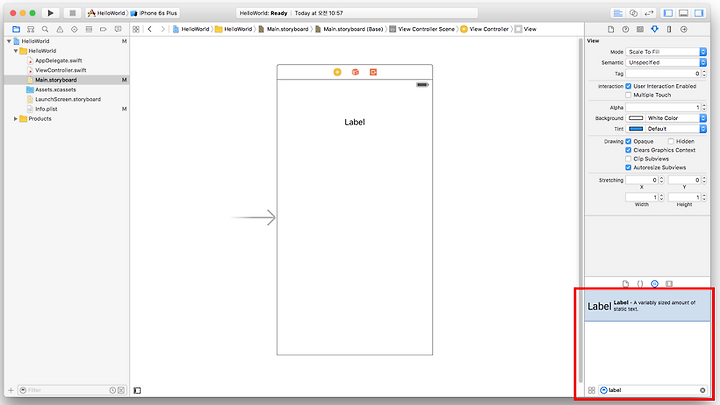
Task: Open the Tint color dropdown
Action: 676,129
